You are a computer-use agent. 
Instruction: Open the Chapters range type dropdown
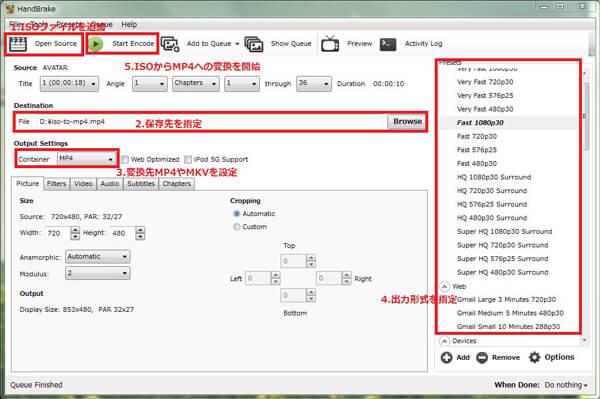[x=196, y=83]
